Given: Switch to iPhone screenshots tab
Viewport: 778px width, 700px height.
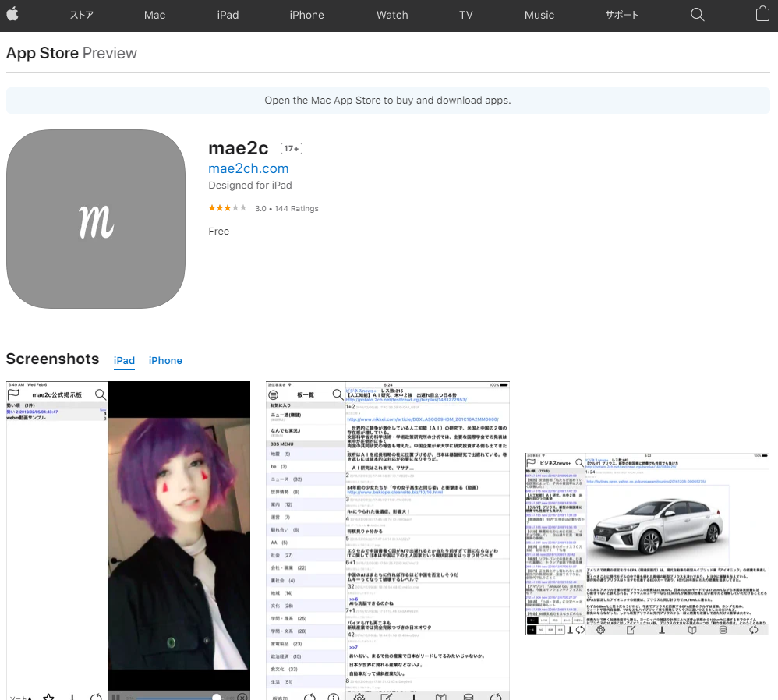Looking at the screenshot, I should (165, 361).
